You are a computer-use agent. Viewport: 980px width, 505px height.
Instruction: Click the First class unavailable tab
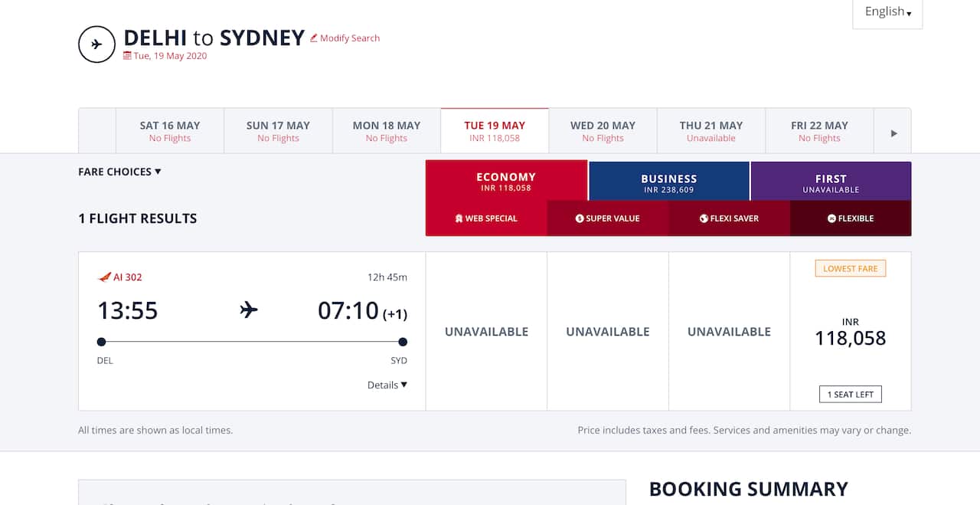831,182
